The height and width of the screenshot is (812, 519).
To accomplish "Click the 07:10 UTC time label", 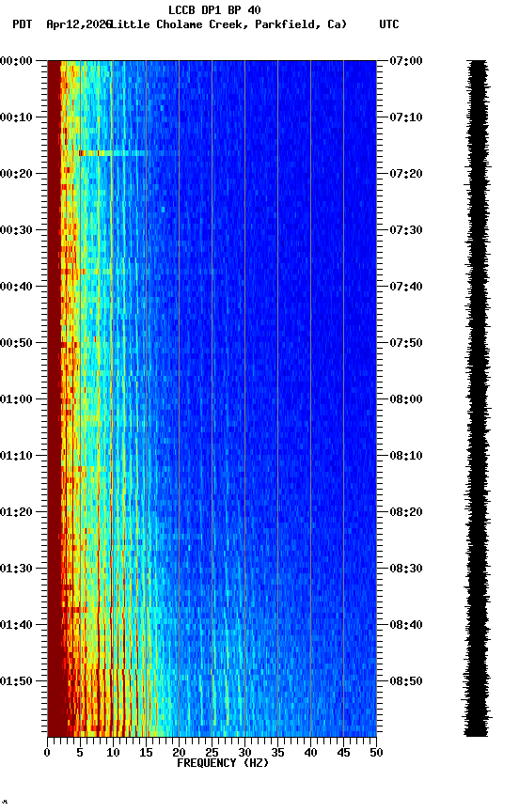I will click(406, 117).
